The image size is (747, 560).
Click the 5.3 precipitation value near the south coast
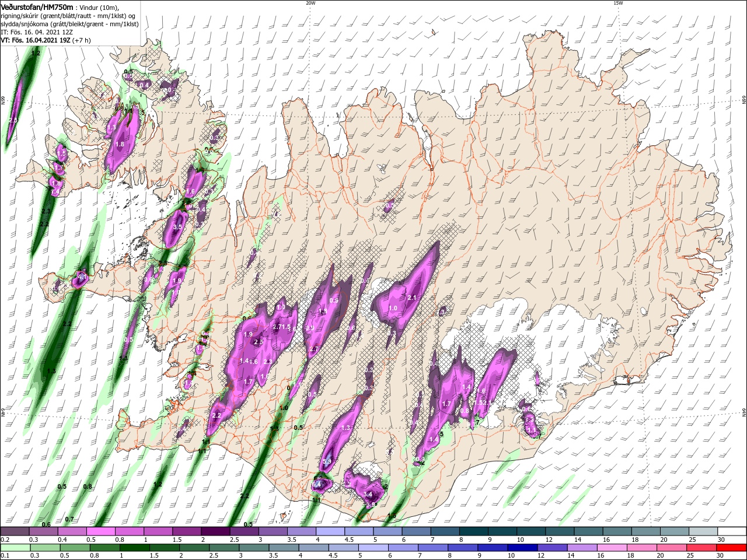pos(327,461)
